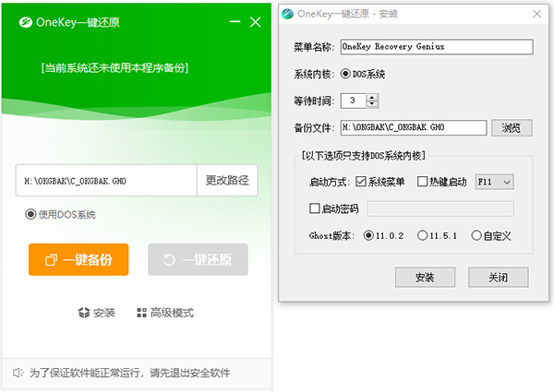Click the 启动密码 password text field
The width and height of the screenshot is (554, 392).
point(440,208)
